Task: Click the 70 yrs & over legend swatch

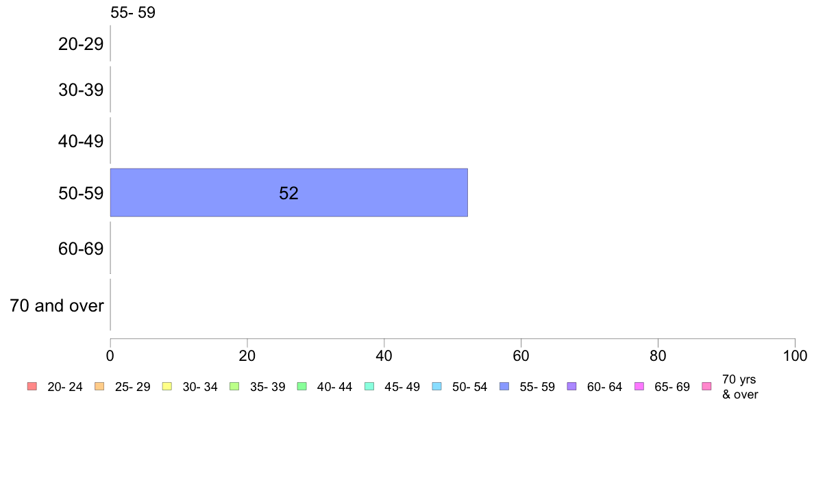Action: click(707, 386)
